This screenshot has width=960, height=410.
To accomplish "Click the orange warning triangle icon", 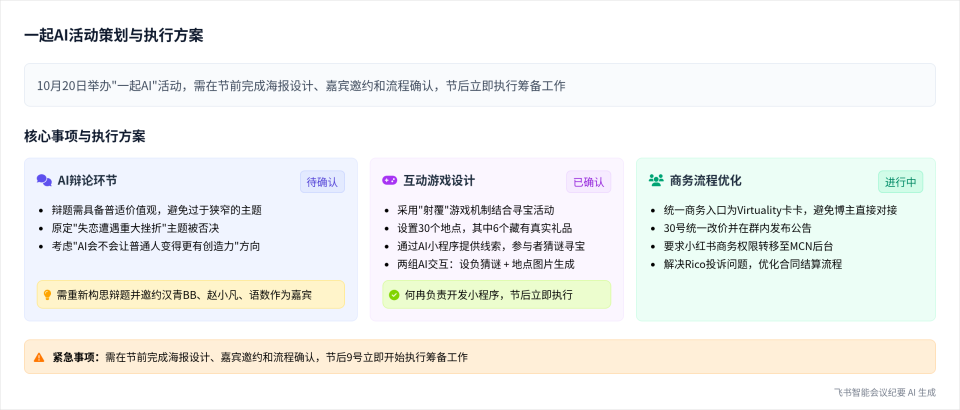I will click(x=39, y=357).
